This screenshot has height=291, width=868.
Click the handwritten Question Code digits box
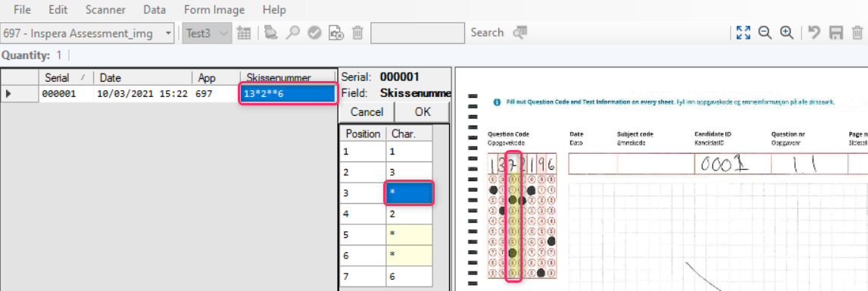[x=523, y=164]
